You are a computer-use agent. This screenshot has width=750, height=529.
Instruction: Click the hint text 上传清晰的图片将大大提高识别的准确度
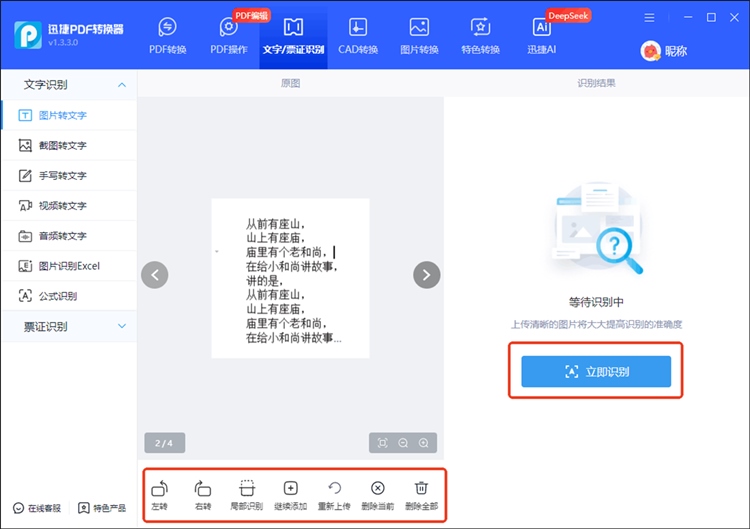tap(596, 324)
